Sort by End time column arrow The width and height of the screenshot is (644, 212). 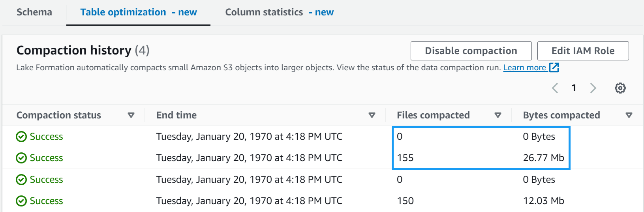pos(372,115)
